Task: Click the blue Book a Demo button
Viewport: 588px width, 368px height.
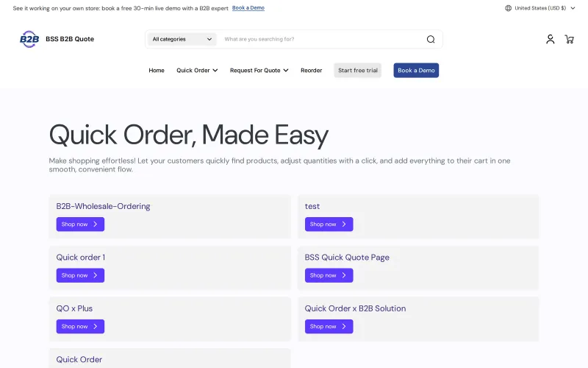Action: tap(416, 70)
